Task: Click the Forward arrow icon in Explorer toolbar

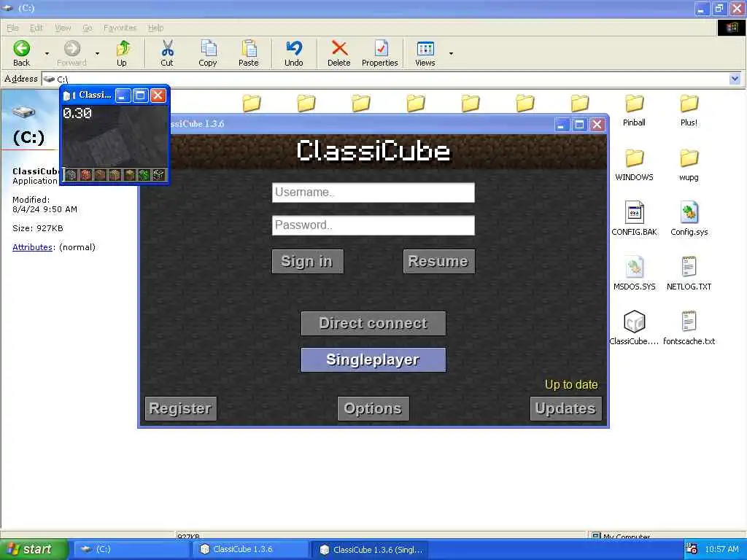Action: pos(72,48)
